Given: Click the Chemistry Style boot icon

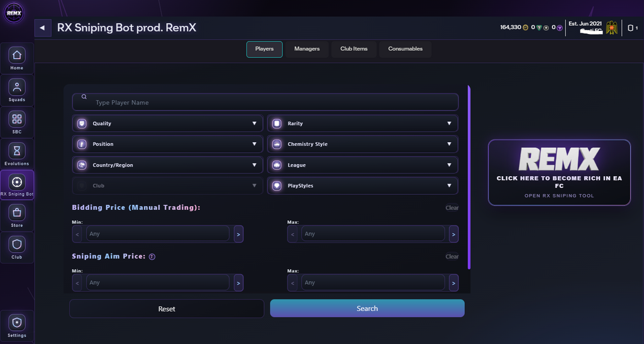Looking at the screenshot, I should pyautogui.click(x=277, y=144).
